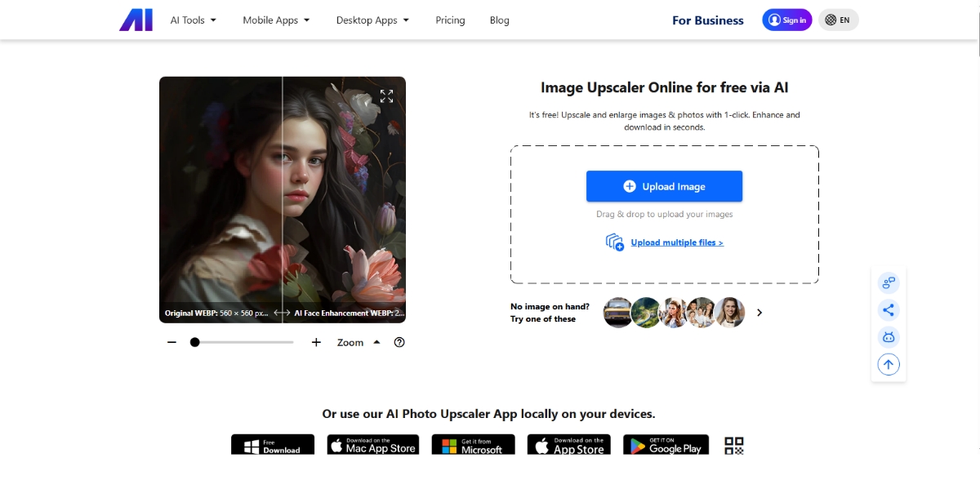The width and height of the screenshot is (980, 498).
Task: Open the Mobile Apps dropdown menu
Action: pos(277,20)
